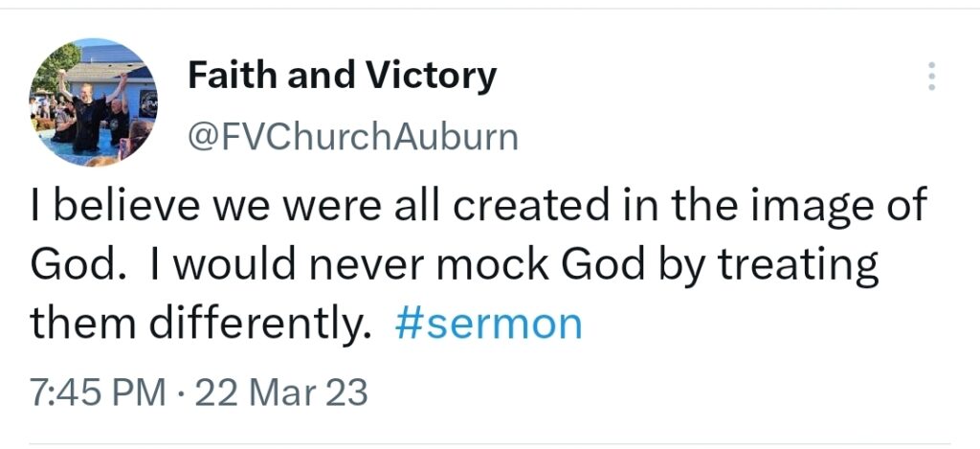Open Faith and Victory profile picture
Viewport: 980px width, 449px height.
point(93,103)
